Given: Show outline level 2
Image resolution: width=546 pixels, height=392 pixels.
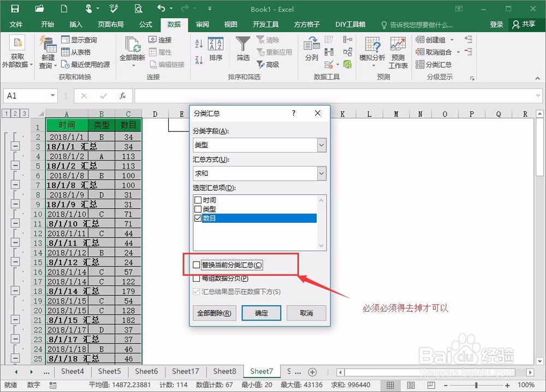Looking at the screenshot, I should [15, 113].
